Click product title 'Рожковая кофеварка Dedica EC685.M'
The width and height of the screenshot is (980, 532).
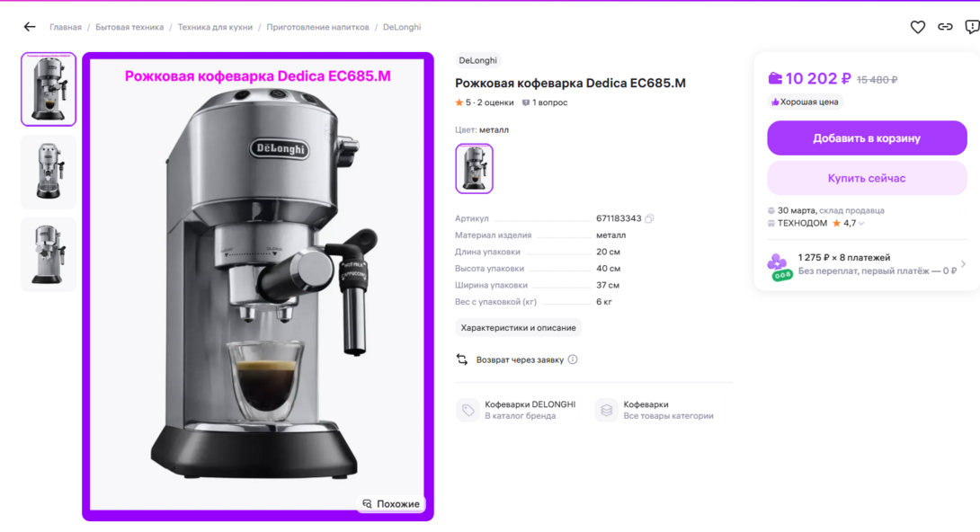[570, 83]
